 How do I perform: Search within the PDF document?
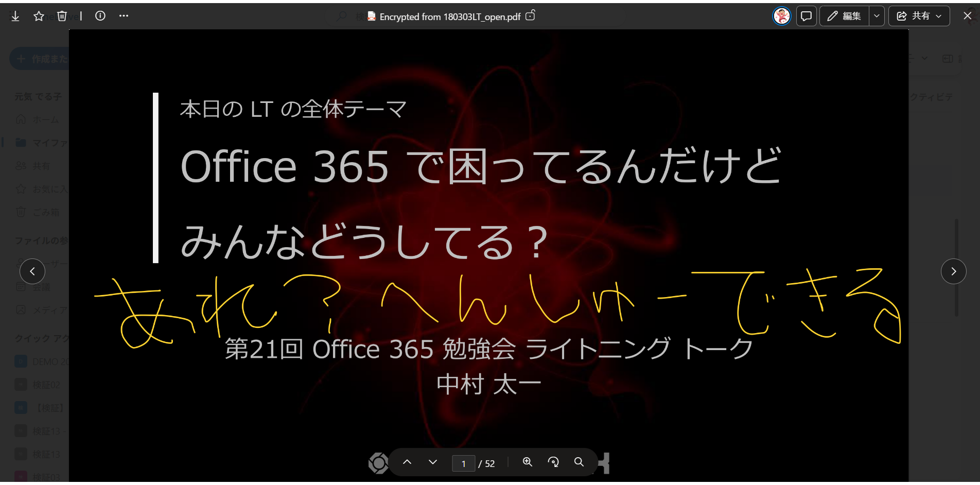click(579, 462)
